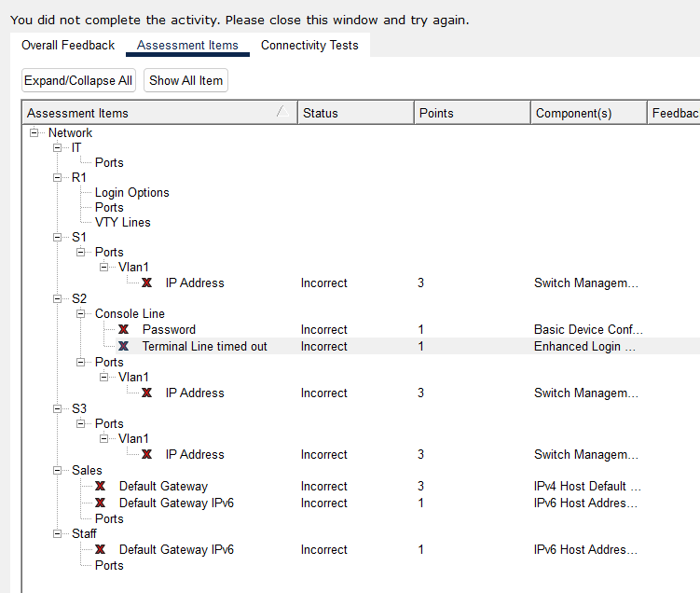Collapse the S2 Console Line node
The width and height of the screenshot is (700, 593).
(x=81, y=314)
